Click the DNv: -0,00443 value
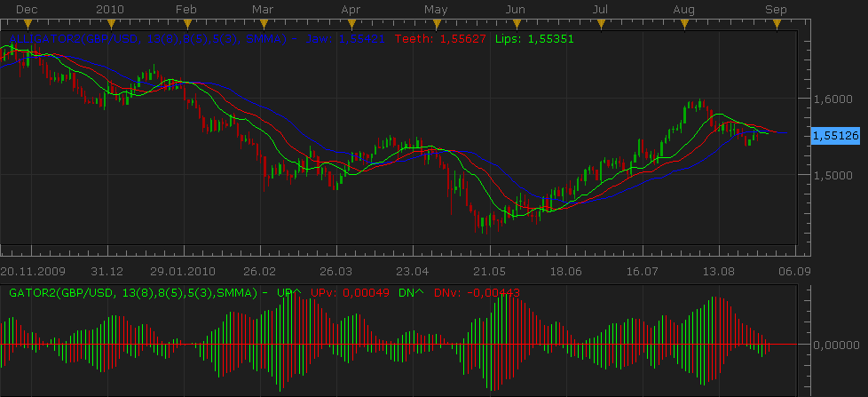 477,293
